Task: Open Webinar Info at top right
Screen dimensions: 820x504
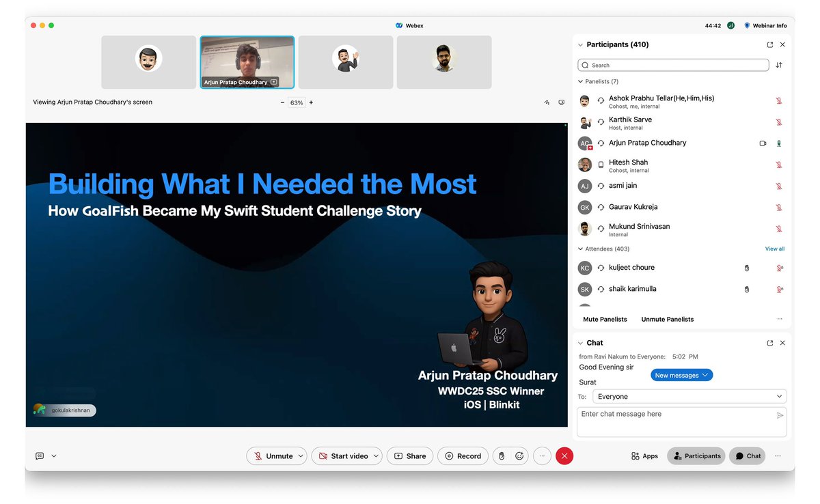Action: click(x=765, y=25)
